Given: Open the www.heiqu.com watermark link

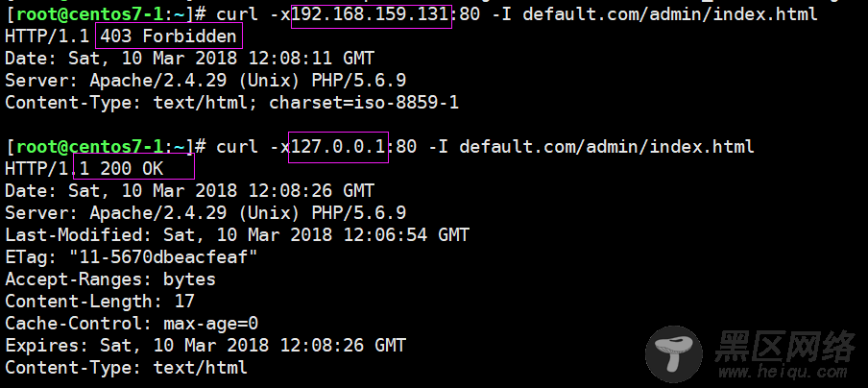Looking at the screenshot, I should tap(783, 371).
